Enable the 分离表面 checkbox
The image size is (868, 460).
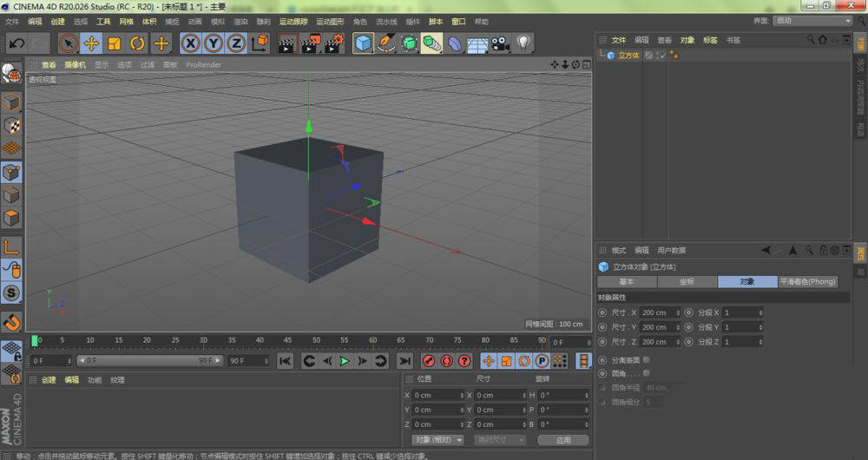pos(646,359)
